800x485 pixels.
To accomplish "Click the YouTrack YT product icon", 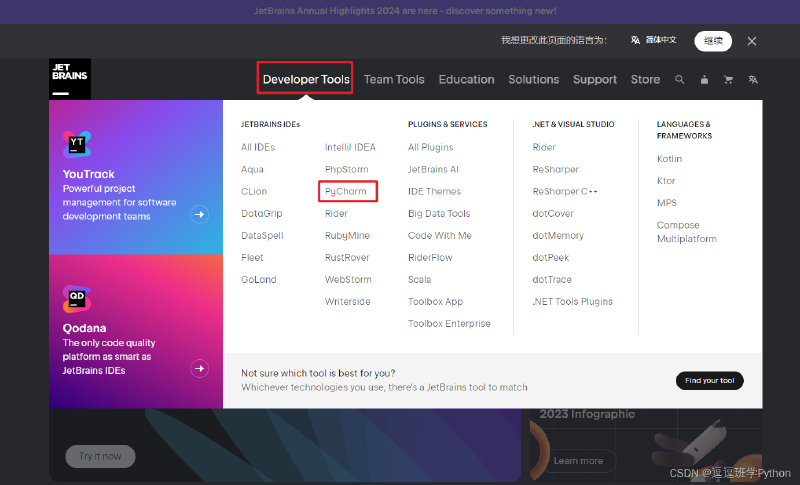I will (x=77, y=145).
